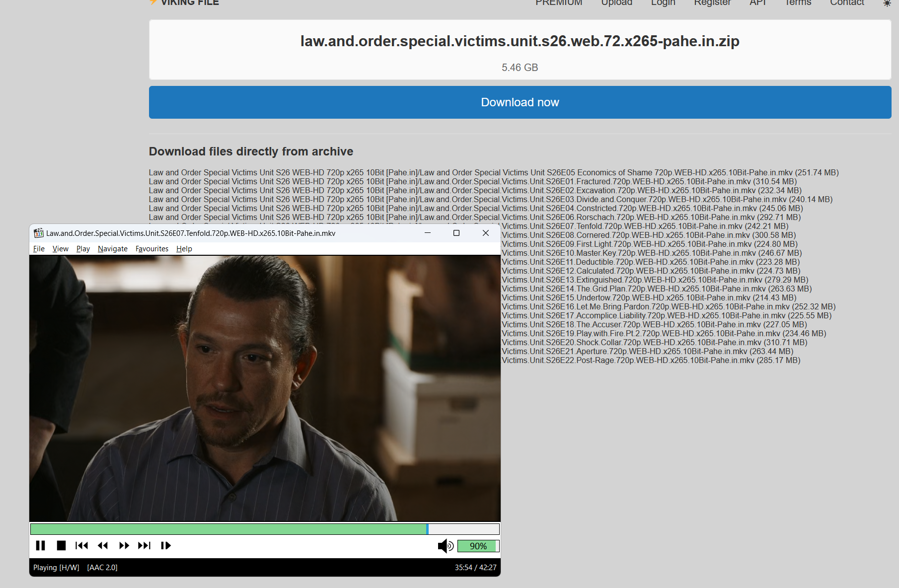899x588 pixels.
Task: Open the Upload page link
Action: [x=617, y=2]
